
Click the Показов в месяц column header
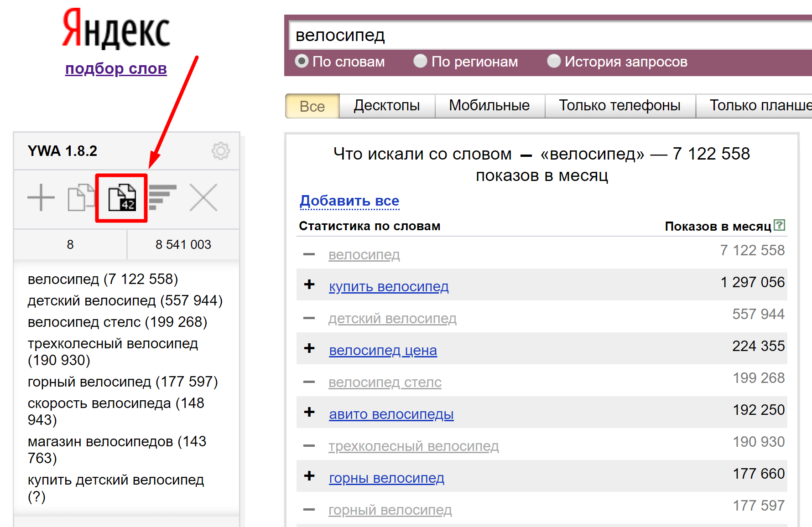coord(718,227)
